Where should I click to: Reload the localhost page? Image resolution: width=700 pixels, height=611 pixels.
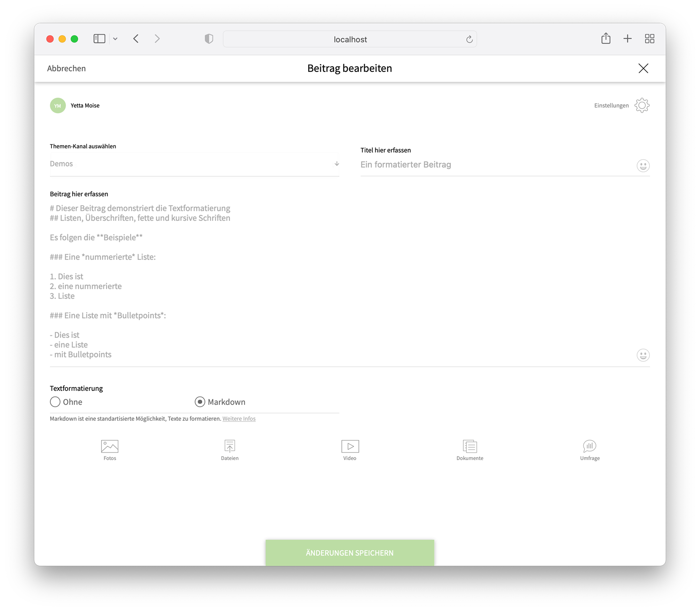point(469,39)
